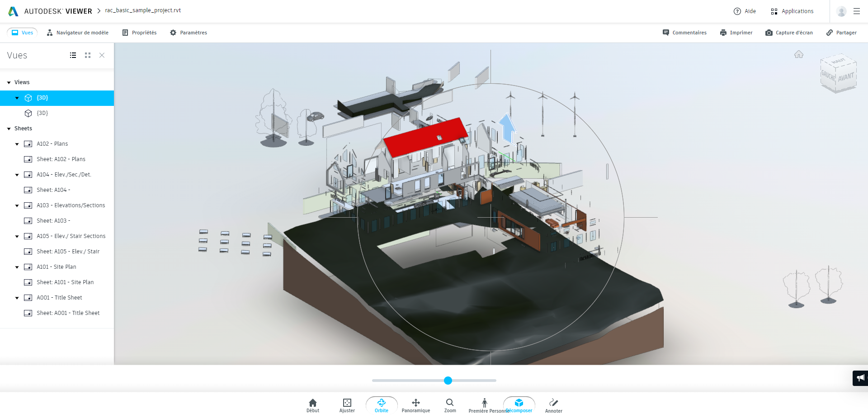Open Navigateur de modèle panel
This screenshot has height=419, width=868.
[78, 33]
